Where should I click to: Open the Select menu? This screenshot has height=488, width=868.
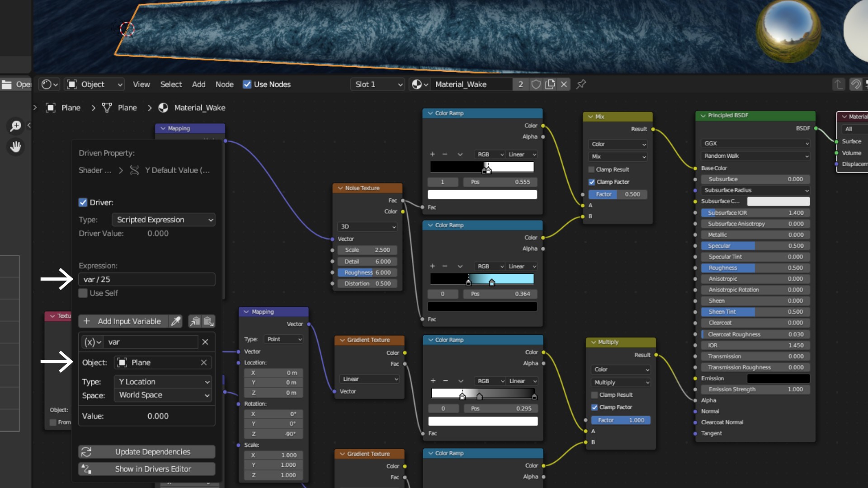171,84
